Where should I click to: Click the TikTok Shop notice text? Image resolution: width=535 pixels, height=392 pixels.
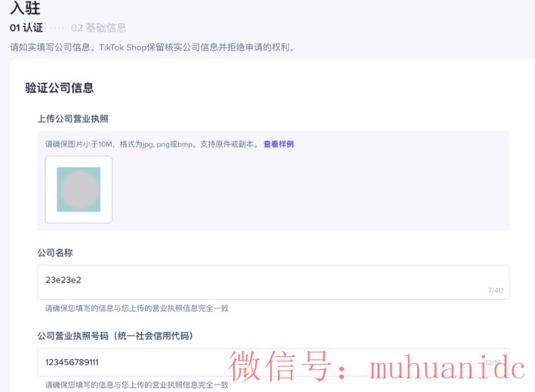coord(149,46)
